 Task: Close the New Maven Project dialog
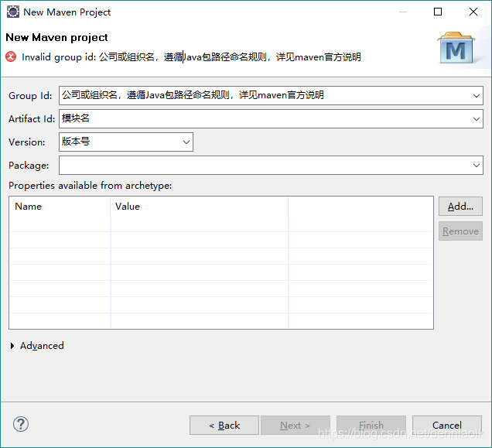click(x=473, y=12)
